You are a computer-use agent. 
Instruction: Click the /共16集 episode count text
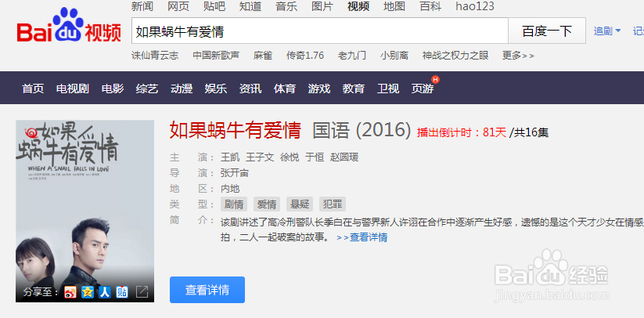529,132
